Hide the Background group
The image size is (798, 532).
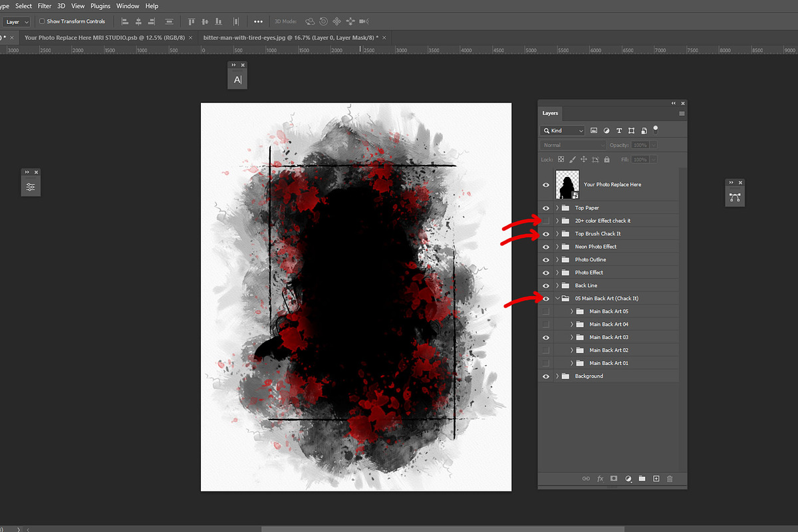[546, 376]
